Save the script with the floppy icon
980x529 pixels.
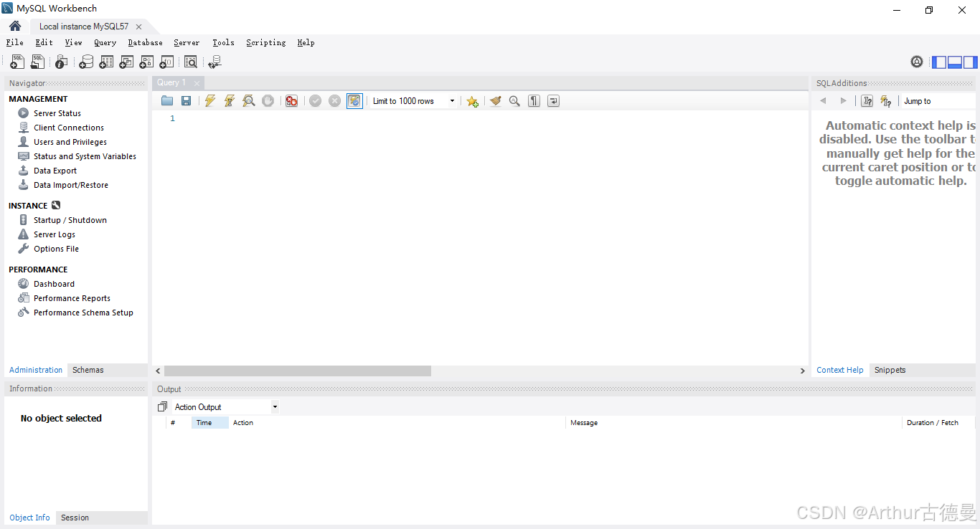[186, 101]
